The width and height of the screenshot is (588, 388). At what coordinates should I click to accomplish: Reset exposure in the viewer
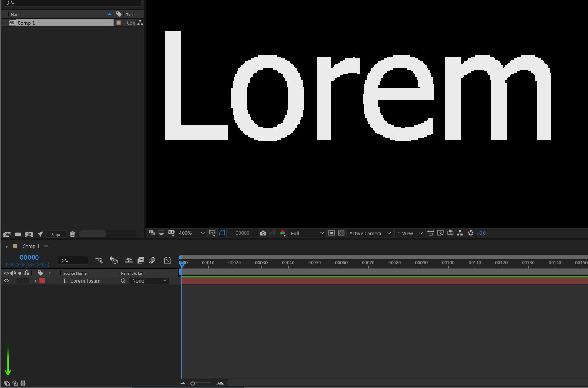tap(470, 233)
